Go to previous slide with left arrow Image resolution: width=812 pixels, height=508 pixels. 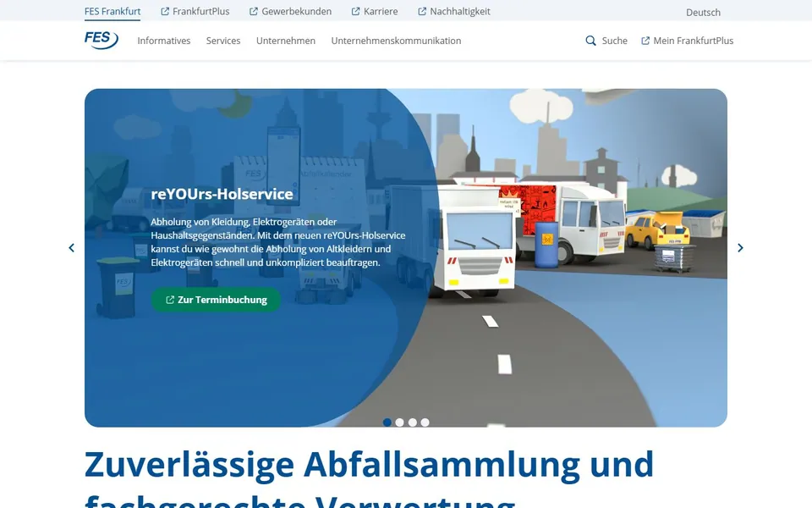pos(71,248)
